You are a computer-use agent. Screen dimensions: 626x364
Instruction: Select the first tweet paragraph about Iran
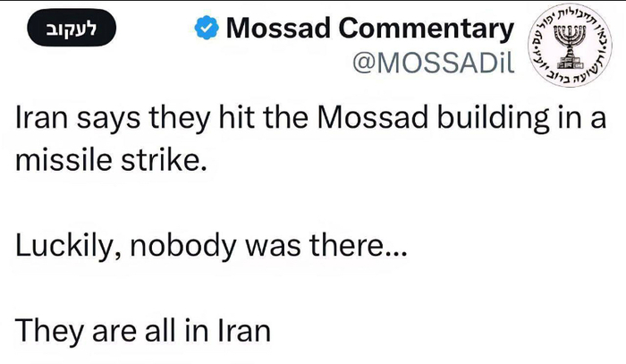[x=310, y=139]
